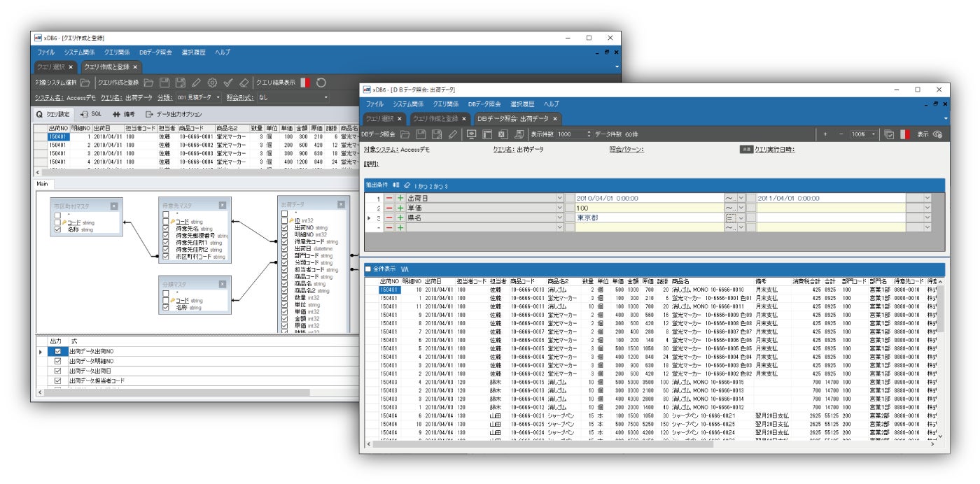Image resolution: width=980 pixels, height=484 pixels.
Task: Click the eye icon next to 表示
Action: [937, 134]
